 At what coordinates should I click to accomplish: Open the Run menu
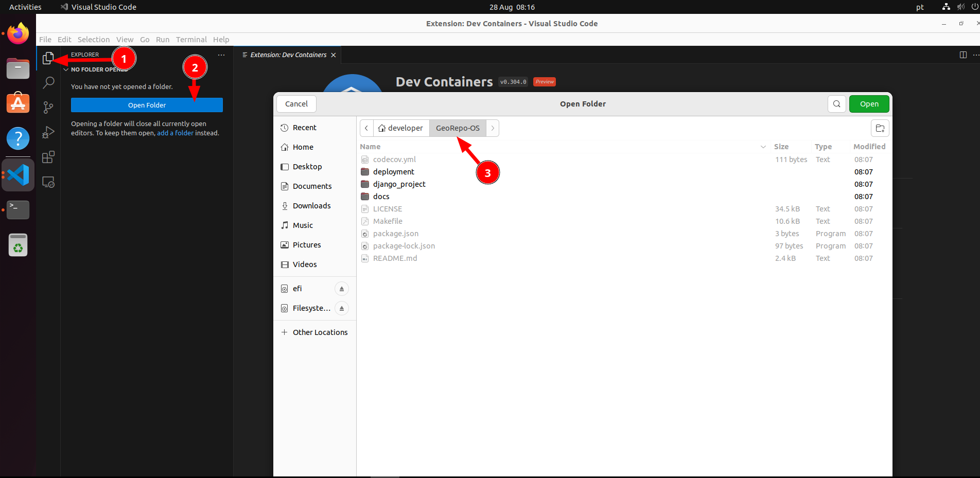click(x=163, y=40)
